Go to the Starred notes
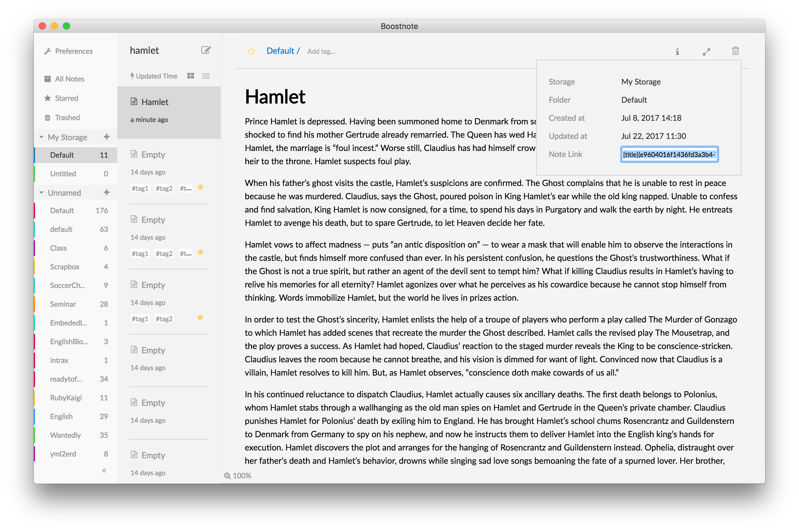The height and width of the screenshot is (532, 799). point(66,98)
